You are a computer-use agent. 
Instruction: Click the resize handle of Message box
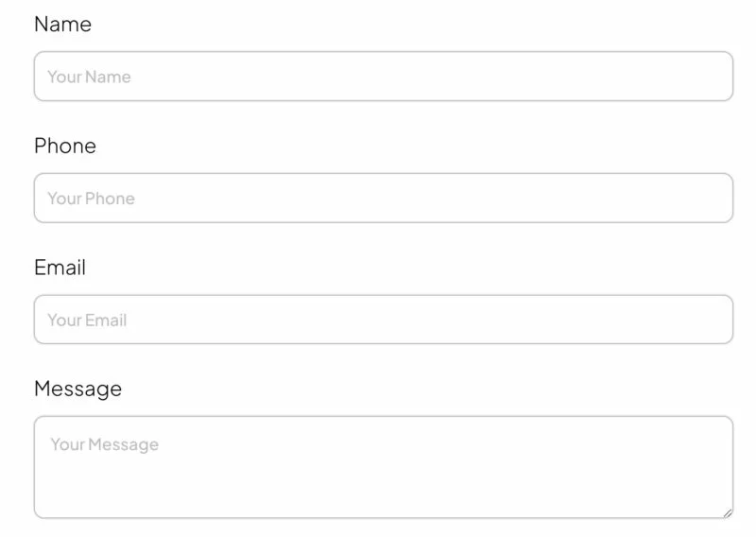(727, 512)
